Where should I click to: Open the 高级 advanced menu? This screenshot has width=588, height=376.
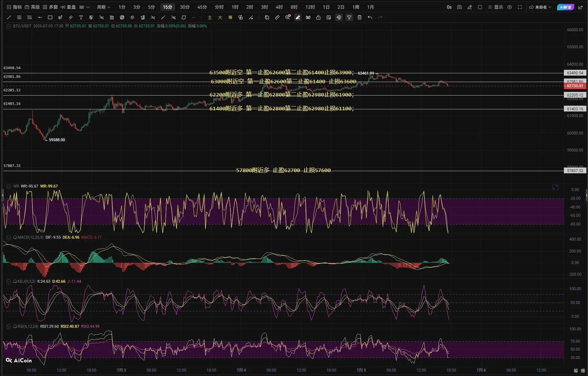pyautogui.click(x=32, y=7)
